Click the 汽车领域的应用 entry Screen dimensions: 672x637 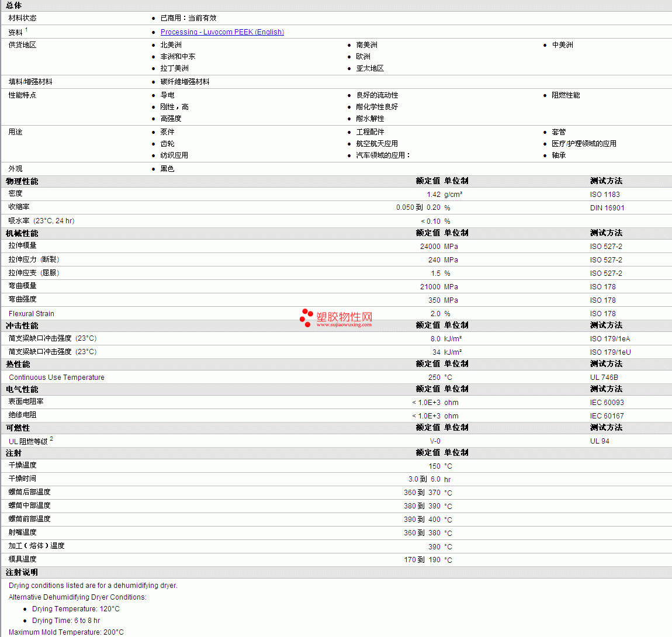(x=383, y=155)
